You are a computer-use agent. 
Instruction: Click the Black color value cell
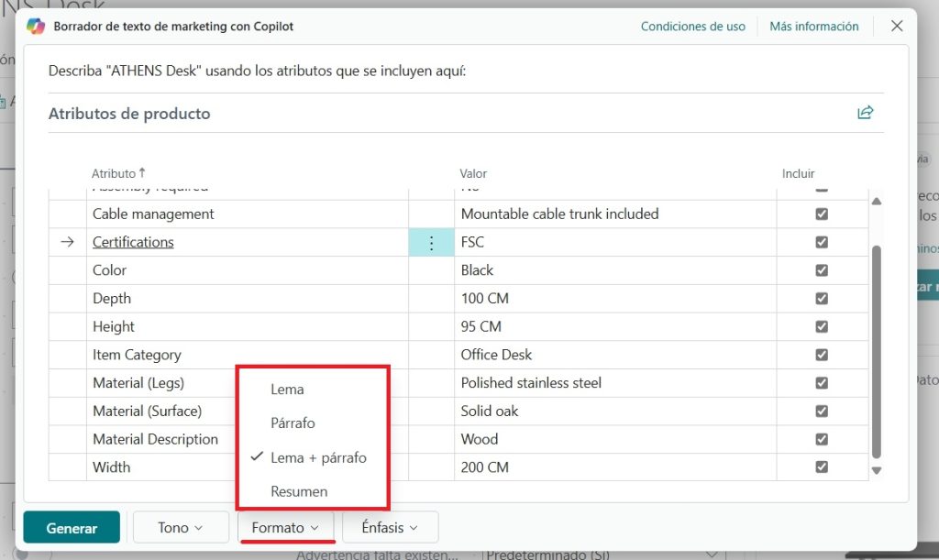pos(615,270)
